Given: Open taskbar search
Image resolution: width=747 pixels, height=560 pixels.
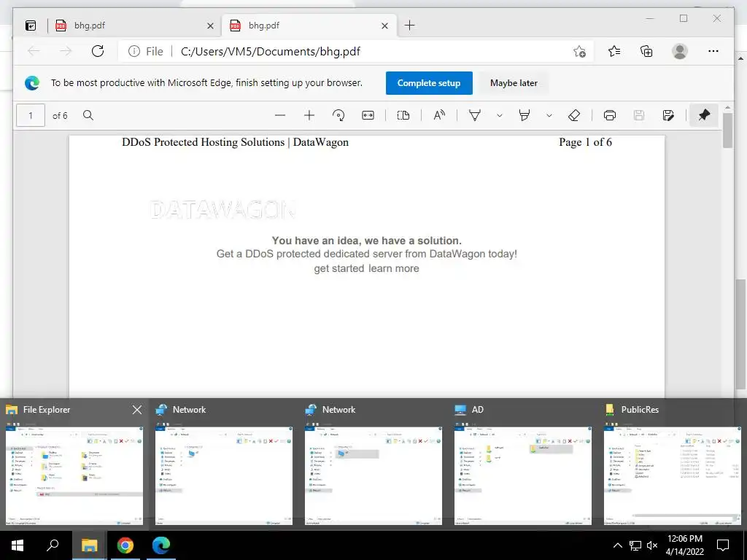Looking at the screenshot, I should 53,545.
